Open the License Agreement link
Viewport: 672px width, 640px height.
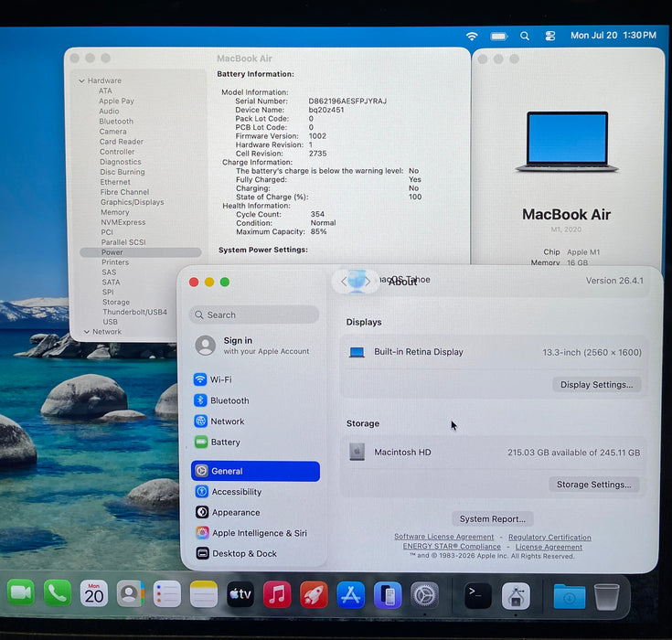[x=549, y=547]
